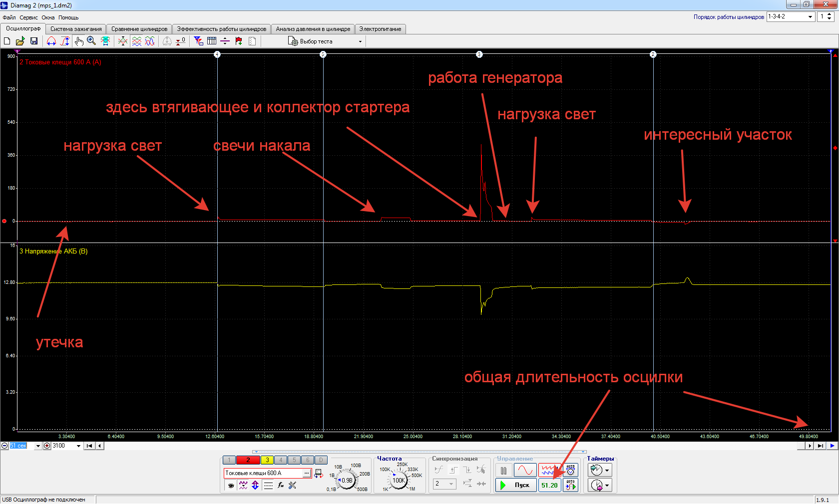
Task: Switch to Эффективность работы цилиндров tab
Action: coord(222,29)
